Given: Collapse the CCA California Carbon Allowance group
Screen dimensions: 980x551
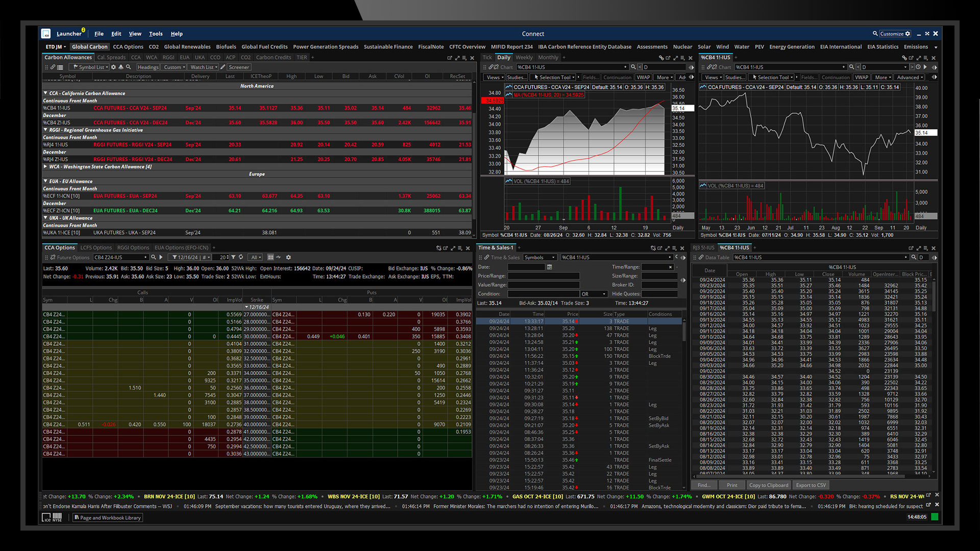Looking at the screenshot, I should coord(45,93).
